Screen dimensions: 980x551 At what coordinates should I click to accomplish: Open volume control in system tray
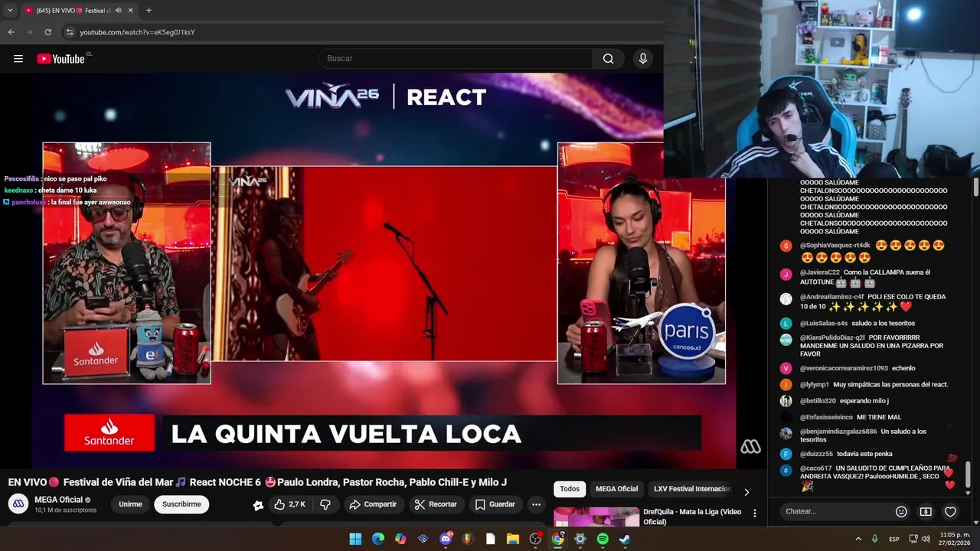tap(926, 539)
